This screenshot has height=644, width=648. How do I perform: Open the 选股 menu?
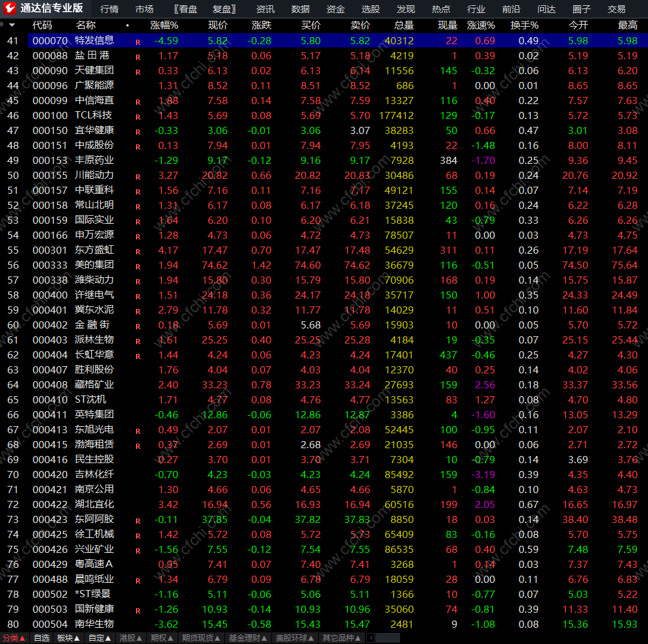(370, 9)
